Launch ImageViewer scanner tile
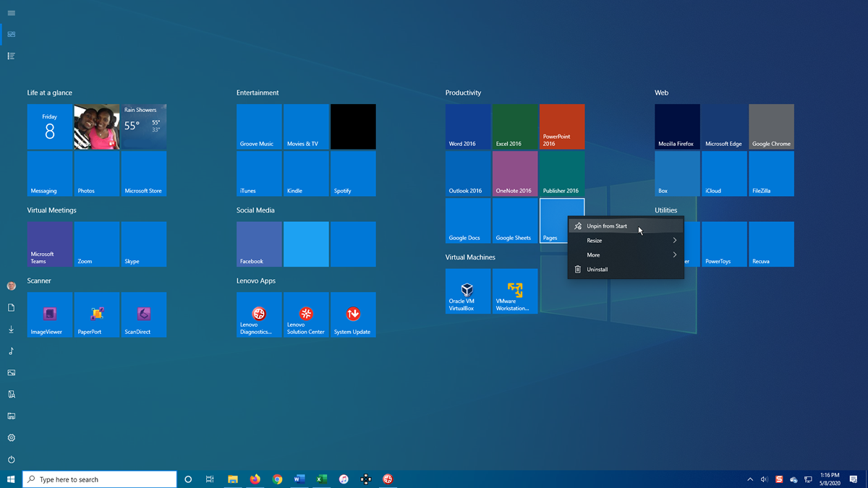The width and height of the screenshot is (868, 488). pyautogui.click(x=50, y=314)
